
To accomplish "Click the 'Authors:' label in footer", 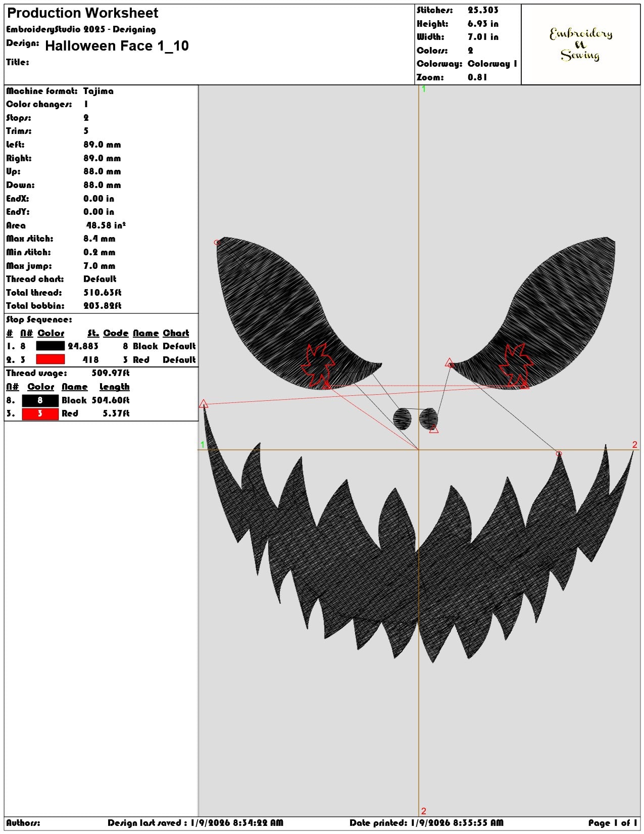I will coord(23,823).
